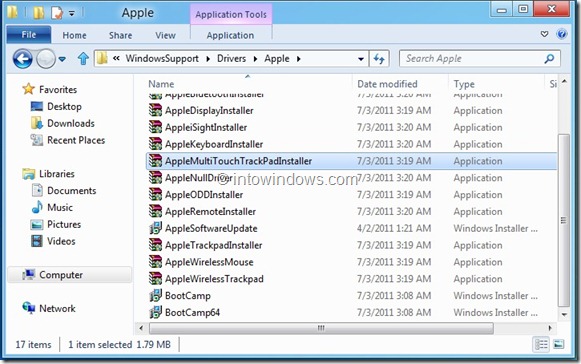581x364 pixels.
Task: Click the Application Tools contextual tab
Action: pyautogui.click(x=231, y=14)
